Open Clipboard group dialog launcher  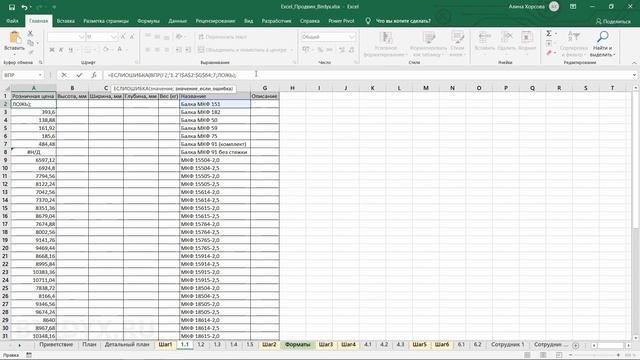[x=40, y=63]
